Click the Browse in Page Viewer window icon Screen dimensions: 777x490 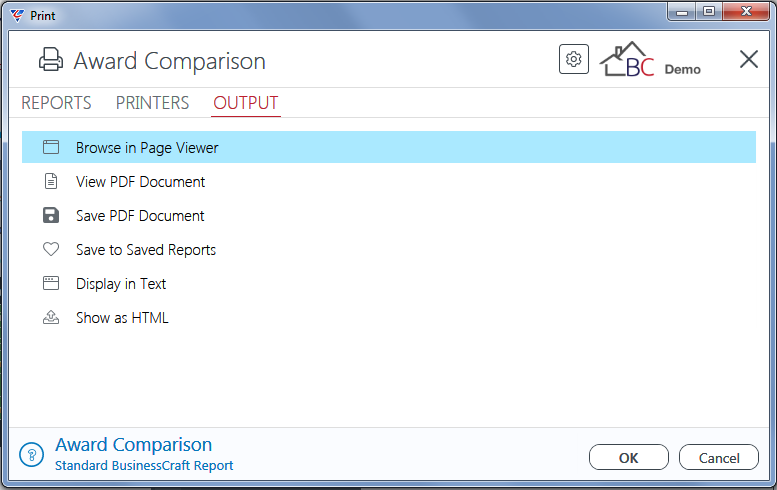point(51,147)
